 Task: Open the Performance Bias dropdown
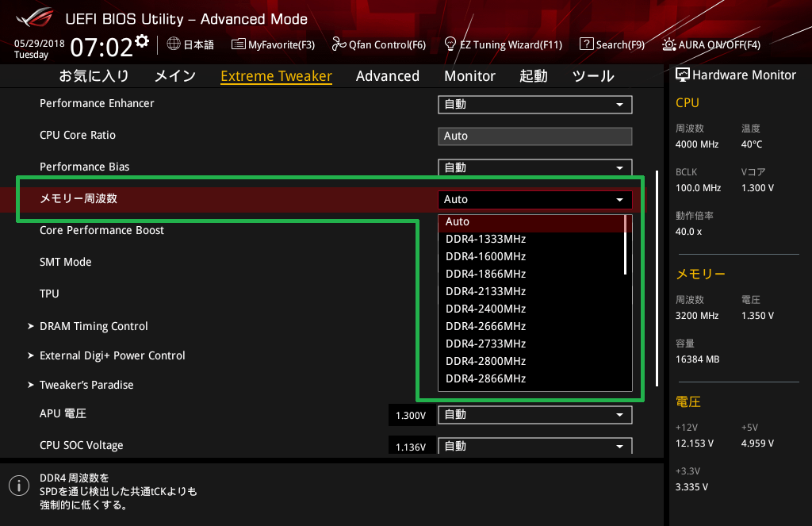(x=535, y=167)
